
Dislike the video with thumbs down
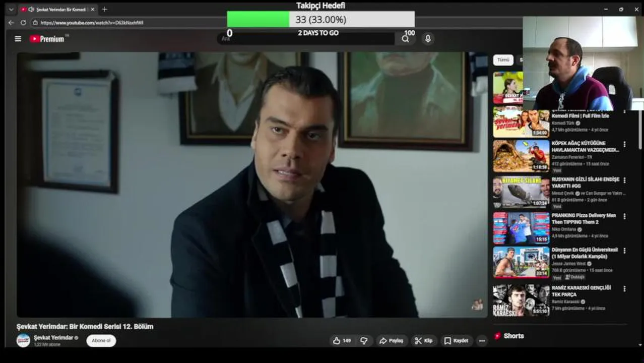(x=364, y=341)
